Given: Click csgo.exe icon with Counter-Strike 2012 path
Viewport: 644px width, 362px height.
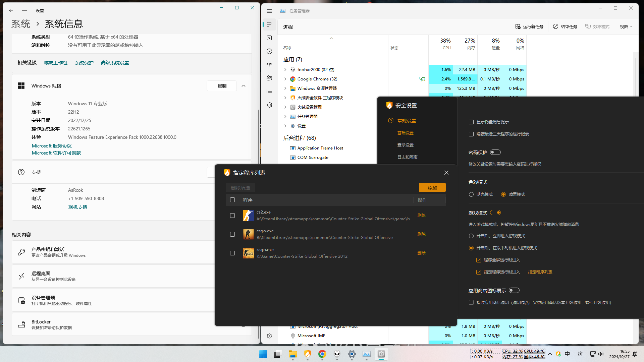Looking at the screenshot, I should coord(249,253).
